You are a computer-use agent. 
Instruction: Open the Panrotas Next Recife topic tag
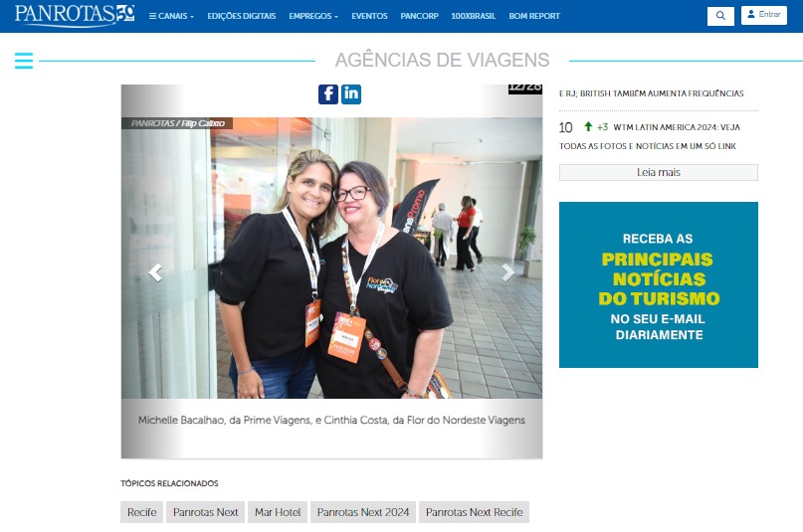(475, 512)
